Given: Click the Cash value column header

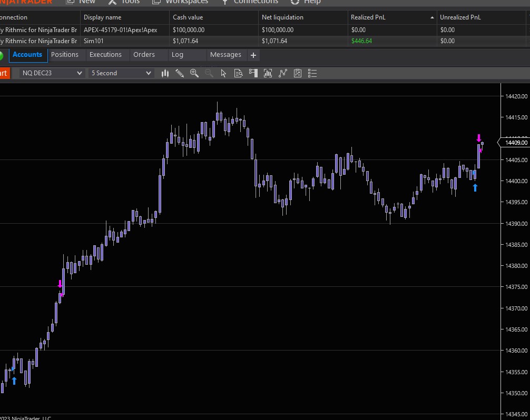Looking at the screenshot, I should click(x=188, y=17).
